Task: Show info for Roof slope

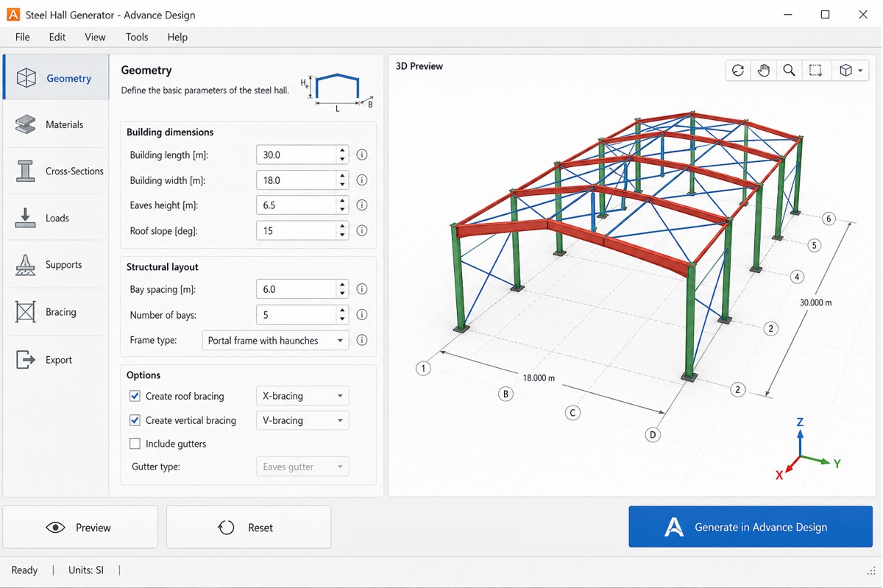Action: [x=362, y=230]
